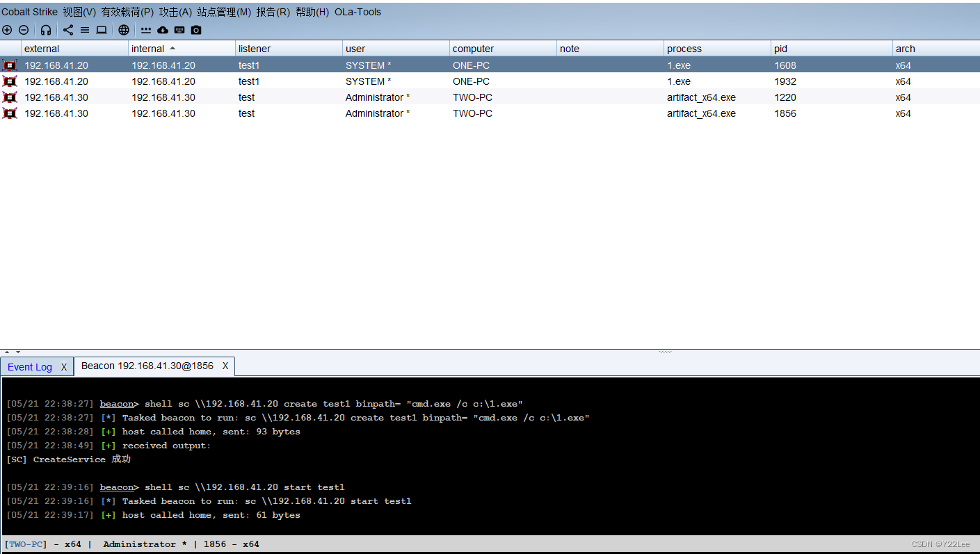Sort sessions by the external column header
The image size is (980, 554).
pos(74,49)
